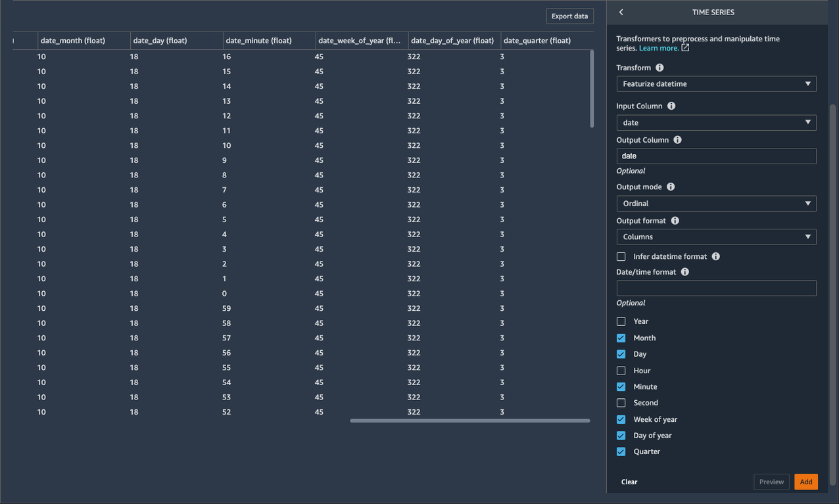Click the info icon next to Output mode
Viewport: 839px width, 504px height.
[x=670, y=187]
